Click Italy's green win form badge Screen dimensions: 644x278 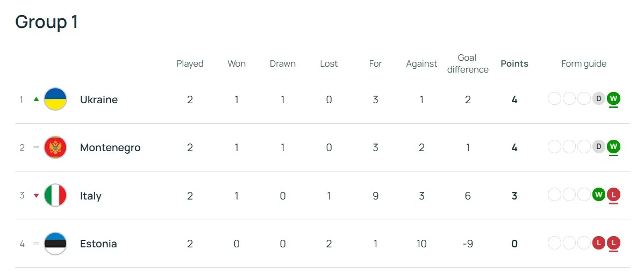point(598,195)
